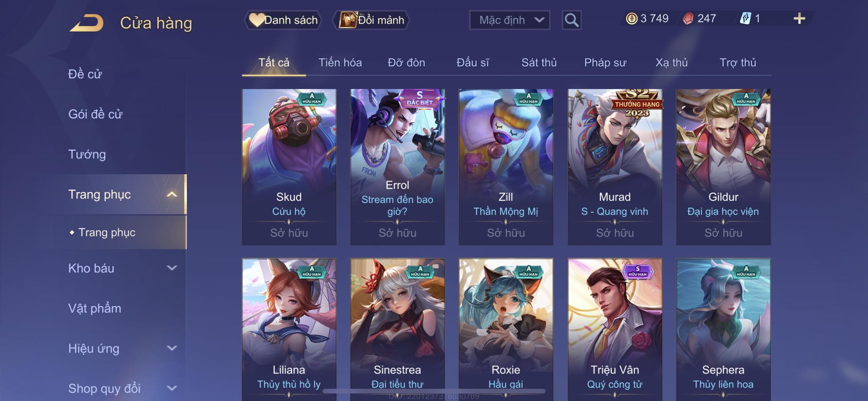Open the Mặc định sort dropdown
868x401 pixels.
click(x=509, y=20)
